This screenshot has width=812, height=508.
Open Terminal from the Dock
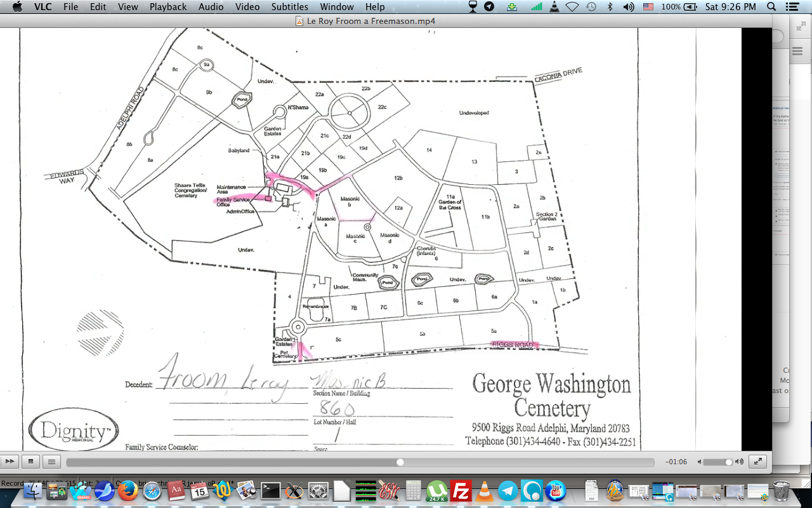[271, 491]
